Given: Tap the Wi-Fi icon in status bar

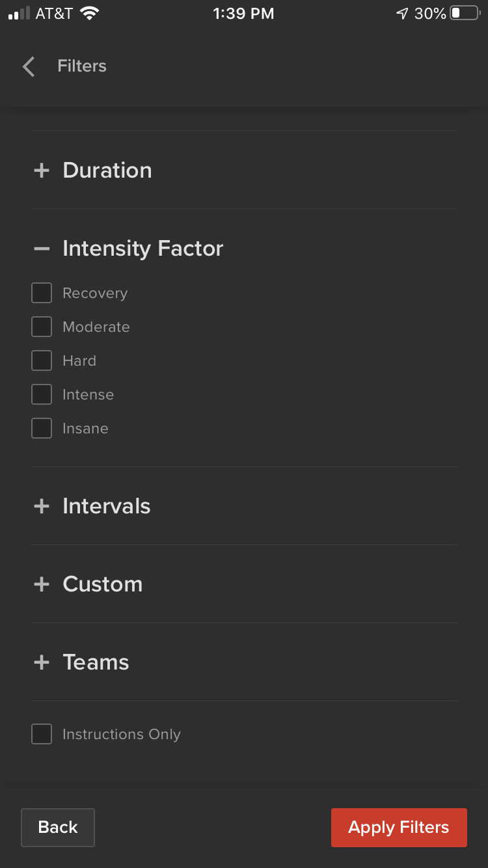Looking at the screenshot, I should [x=89, y=14].
